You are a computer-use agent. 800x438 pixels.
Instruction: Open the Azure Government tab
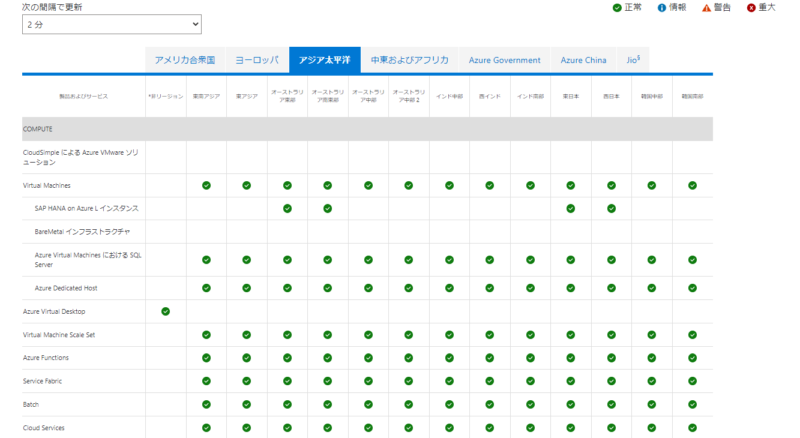coord(505,60)
